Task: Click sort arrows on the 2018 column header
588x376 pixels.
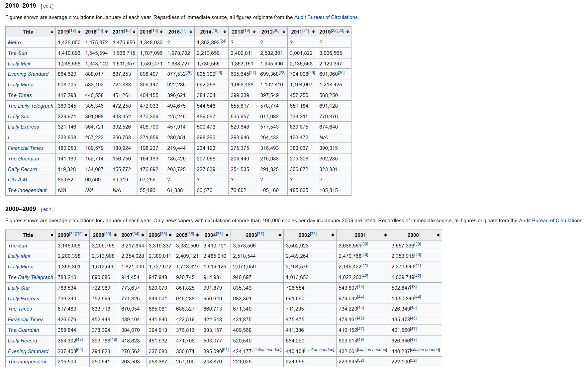Action: 106,32
